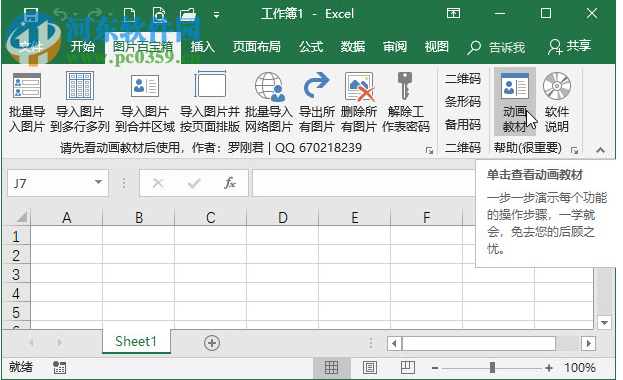Click the 条形码 button
This screenshot has height=380, width=623.
(463, 102)
